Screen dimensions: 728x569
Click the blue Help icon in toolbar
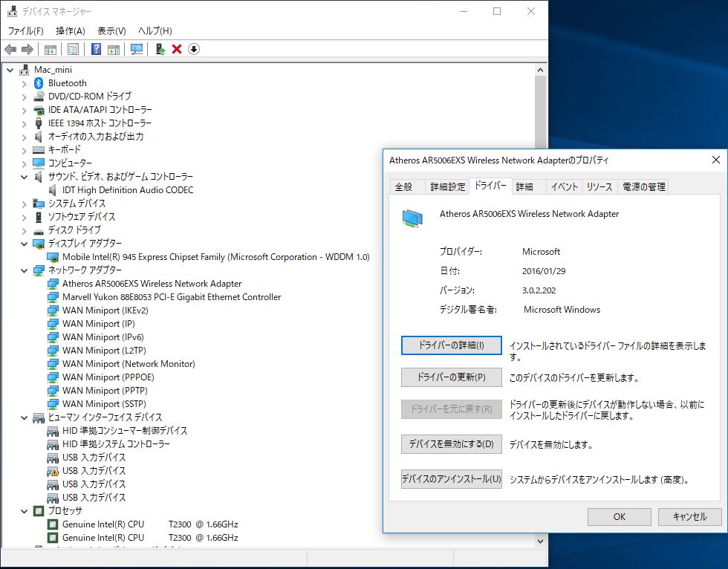click(96, 49)
